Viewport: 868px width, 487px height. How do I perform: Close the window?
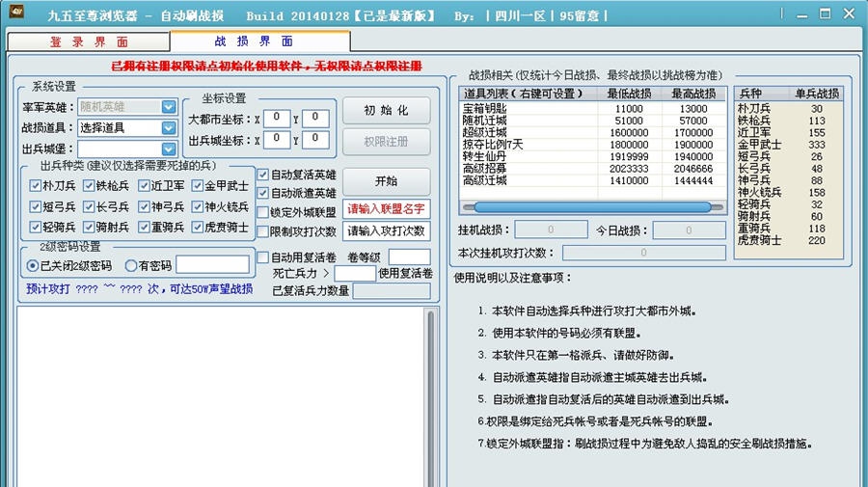pyautogui.click(x=849, y=14)
